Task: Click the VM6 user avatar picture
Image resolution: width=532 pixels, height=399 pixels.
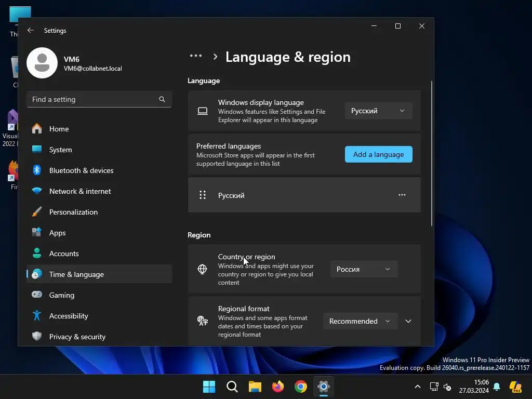Action: [42, 63]
